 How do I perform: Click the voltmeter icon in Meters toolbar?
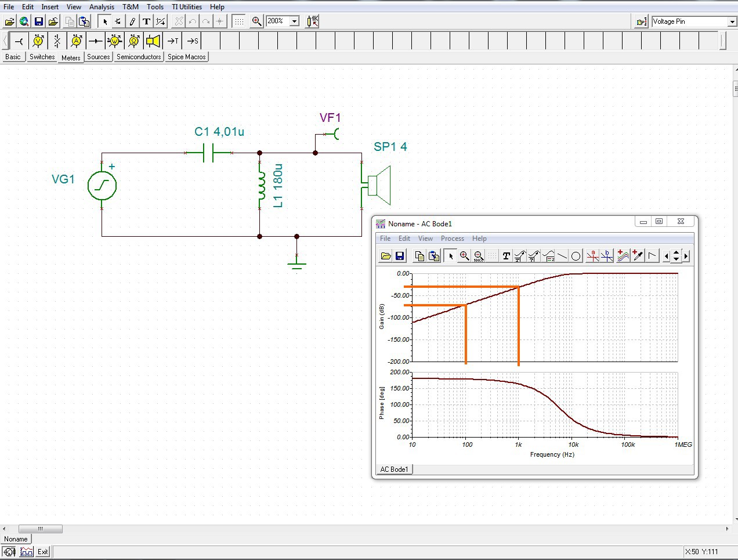pos(38,41)
